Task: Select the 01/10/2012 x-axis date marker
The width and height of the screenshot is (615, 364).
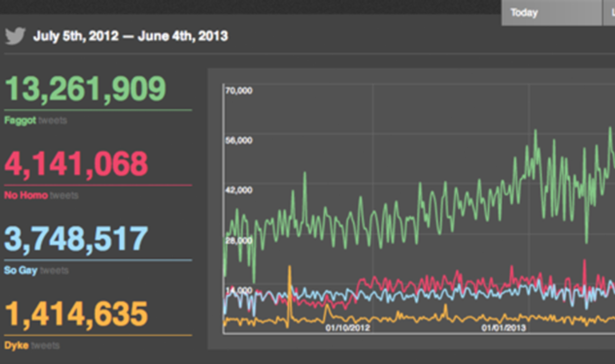Action: coord(347,328)
